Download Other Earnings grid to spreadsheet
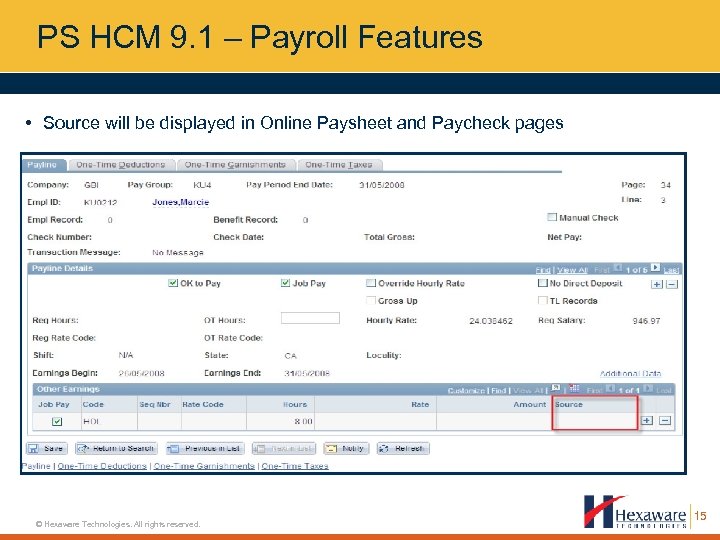 pos(574,388)
